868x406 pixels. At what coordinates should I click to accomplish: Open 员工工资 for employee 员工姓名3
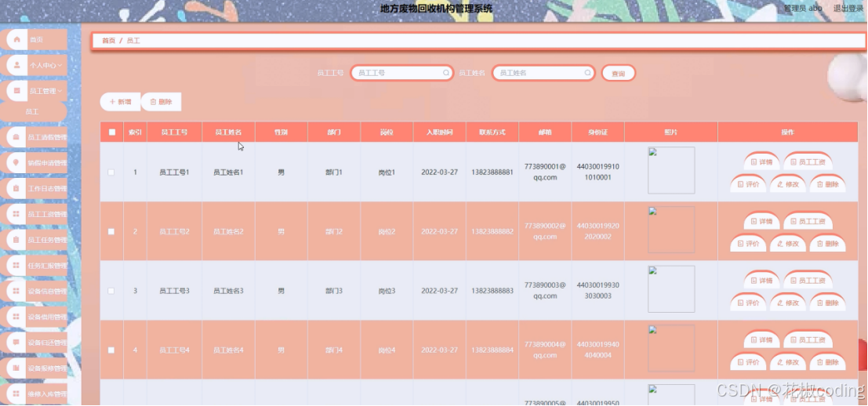(808, 281)
